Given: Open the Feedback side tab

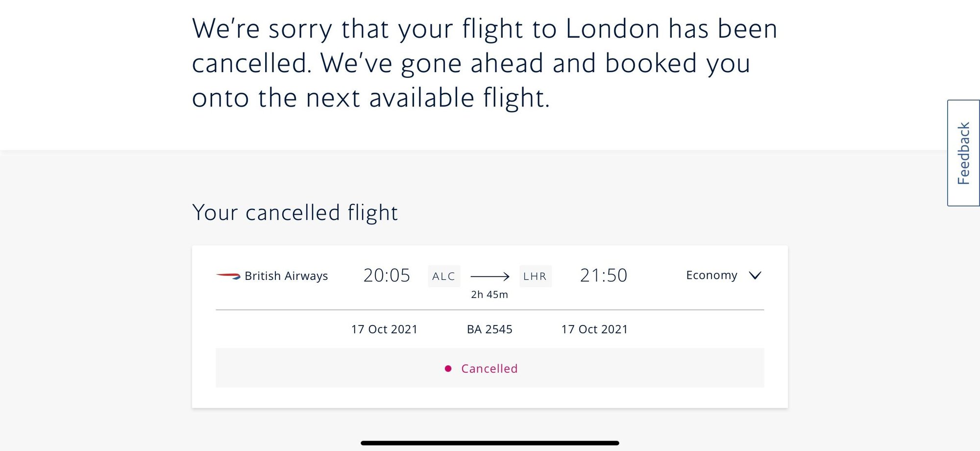Looking at the screenshot, I should [x=963, y=153].
